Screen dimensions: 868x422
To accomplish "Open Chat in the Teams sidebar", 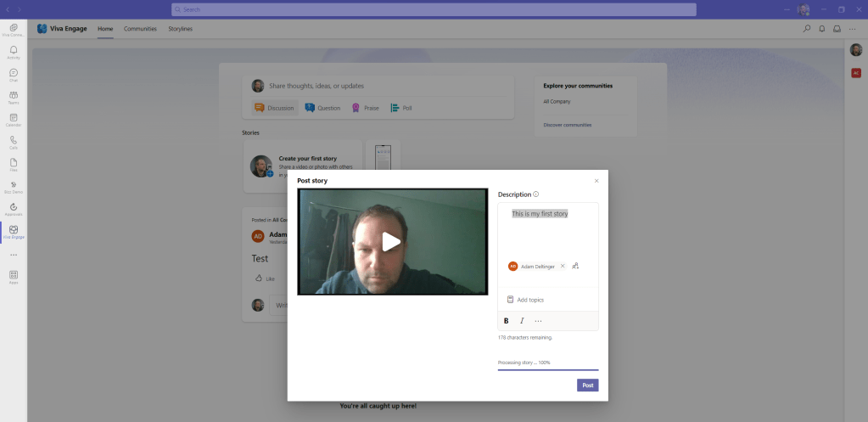I will pyautogui.click(x=14, y=75).
